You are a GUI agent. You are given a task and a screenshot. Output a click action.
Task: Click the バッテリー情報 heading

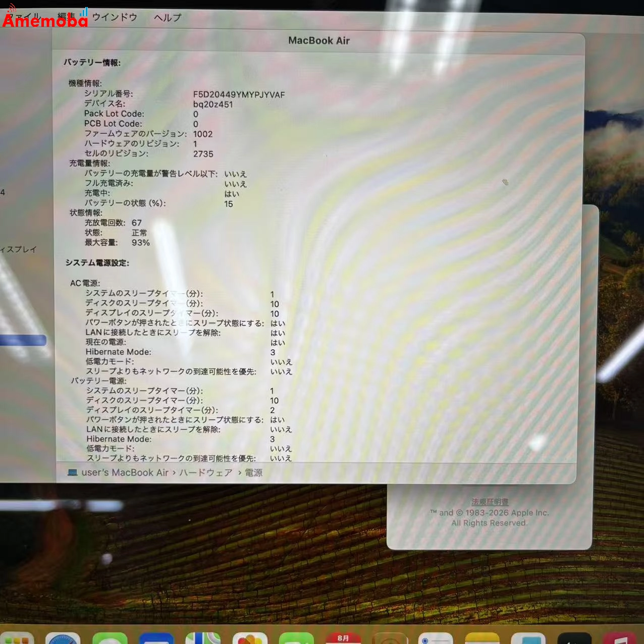pos(92,63)
